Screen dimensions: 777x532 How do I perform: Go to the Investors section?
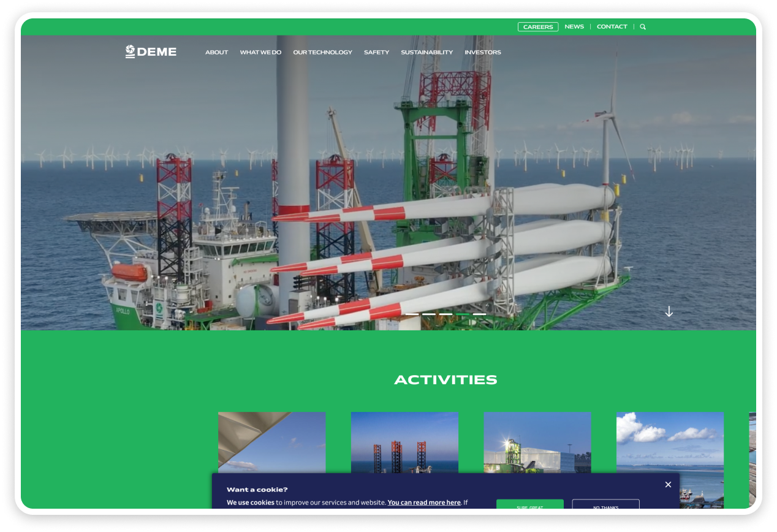click(482, 53)
